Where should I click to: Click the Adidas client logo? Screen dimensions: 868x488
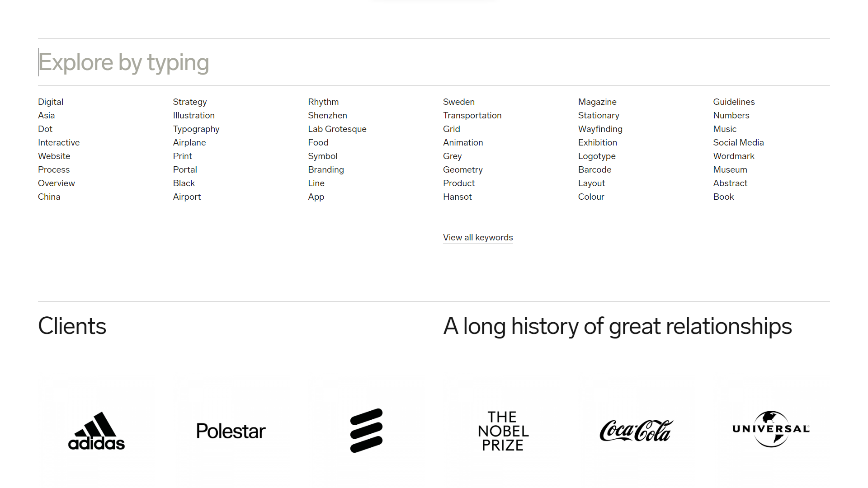96,431
